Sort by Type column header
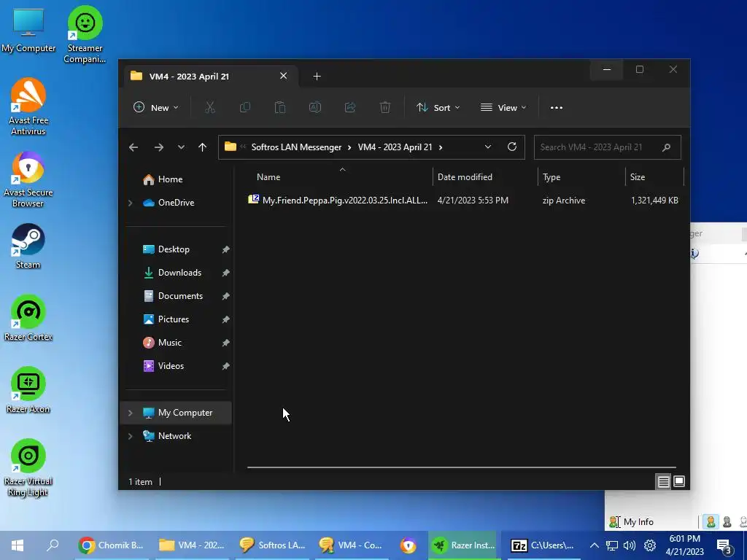 [581, 177]
